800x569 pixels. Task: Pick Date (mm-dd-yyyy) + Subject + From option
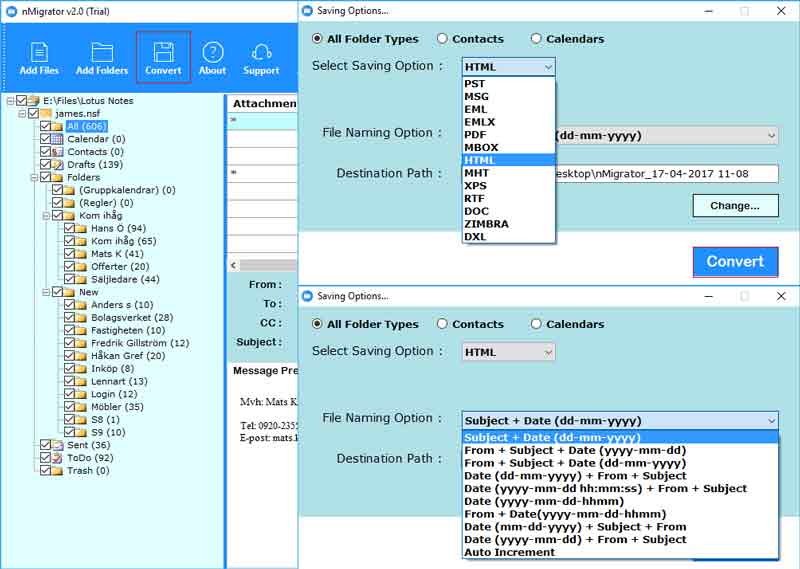click(620, 527)
